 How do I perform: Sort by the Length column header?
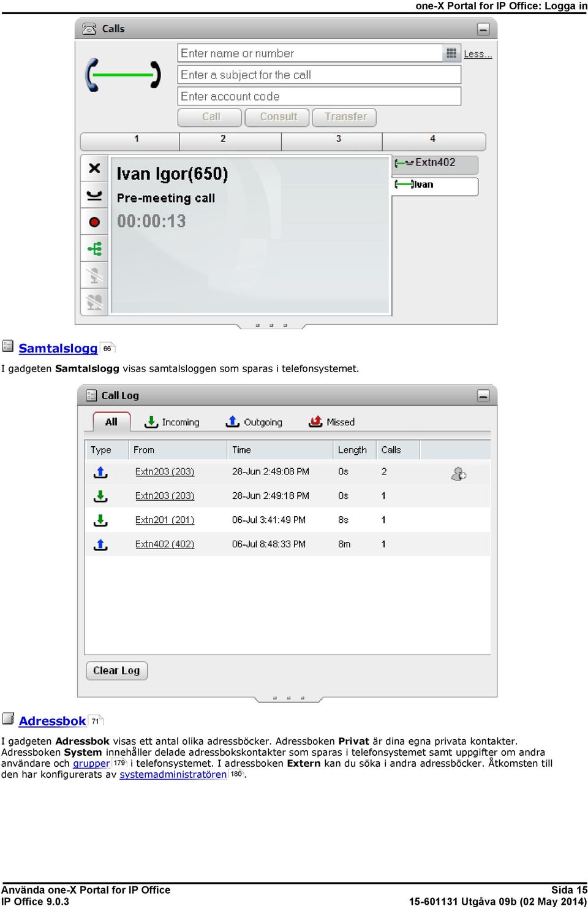pos(355,450)
